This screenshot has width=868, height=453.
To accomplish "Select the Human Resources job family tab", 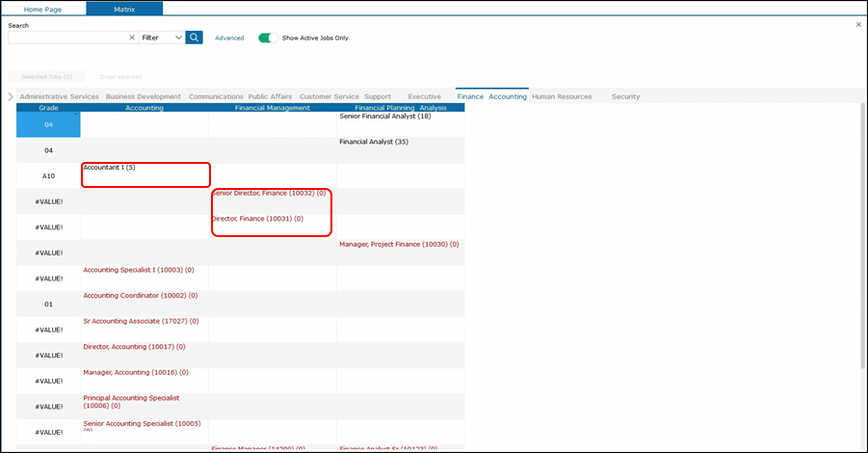I will tap(562, 96).
